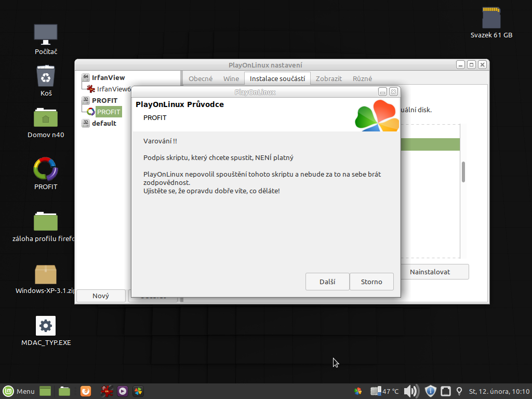Screen dimensions: 532x399
Task: Open the PROFIT desktop shortcut icon
Action: pos(46,169)
